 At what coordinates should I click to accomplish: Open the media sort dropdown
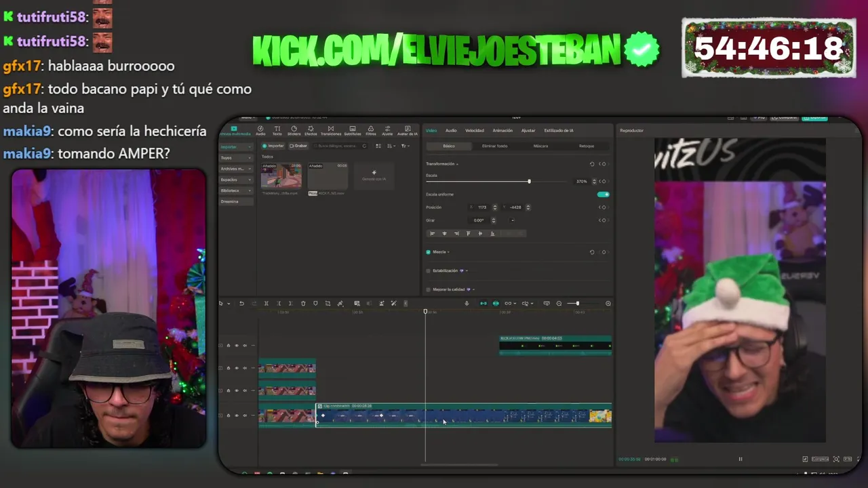(391, 146)
